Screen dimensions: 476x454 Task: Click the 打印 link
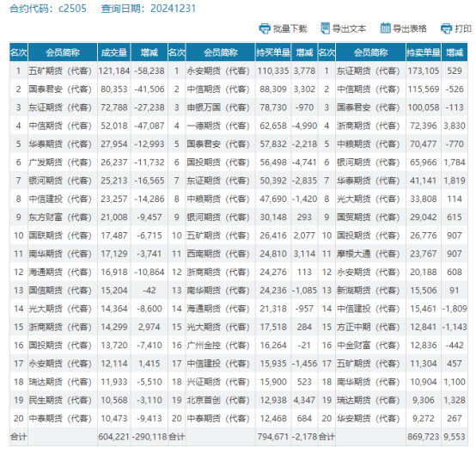(x=463, y=29)
